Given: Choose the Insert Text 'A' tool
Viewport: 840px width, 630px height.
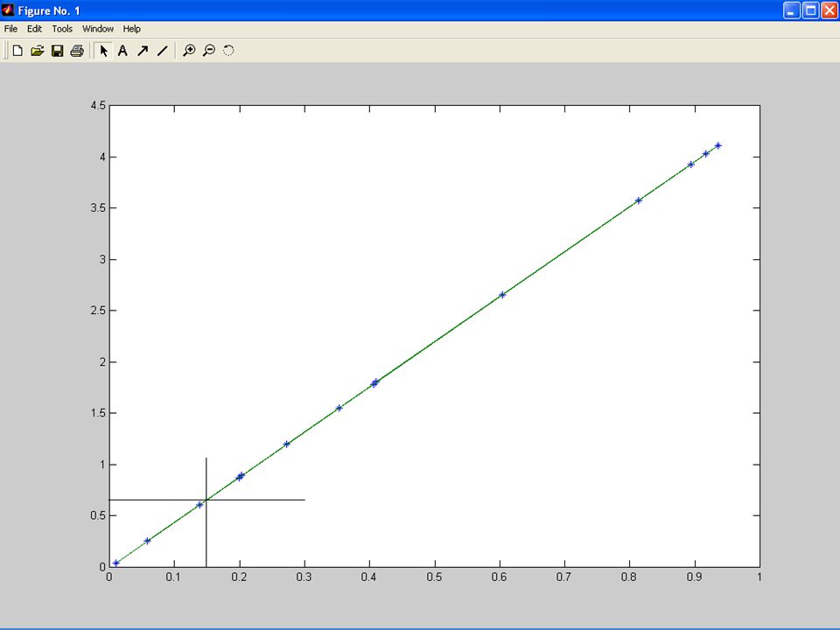Looking at the screenshot, I should [122, 51].
